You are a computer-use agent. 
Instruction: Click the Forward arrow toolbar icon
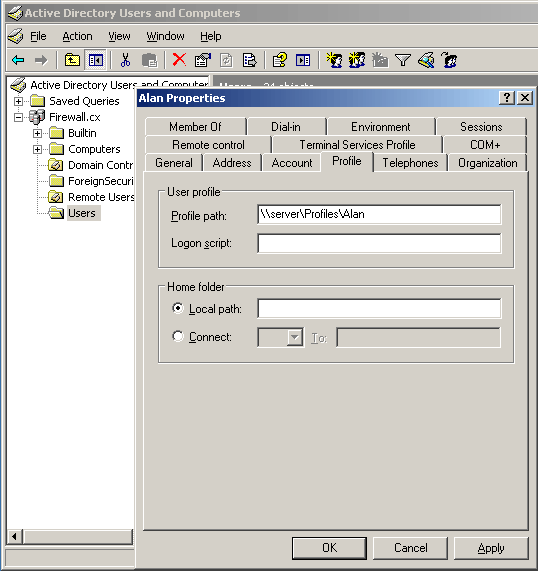(x=41, y=60)
